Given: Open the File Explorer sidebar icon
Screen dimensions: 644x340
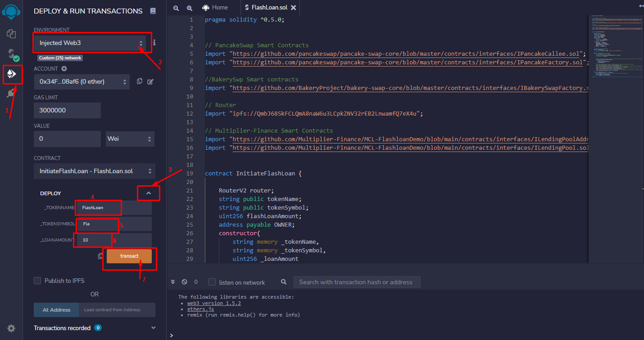Looking at the screenshot, I should click(x=11, y=34).
